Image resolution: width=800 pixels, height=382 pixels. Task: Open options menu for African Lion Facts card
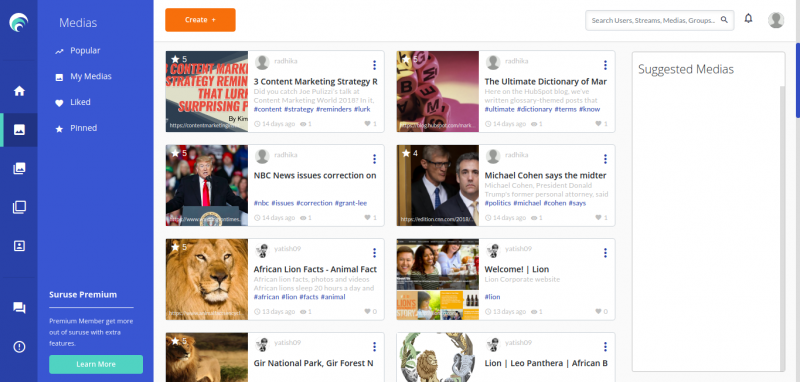pos(374,253)
